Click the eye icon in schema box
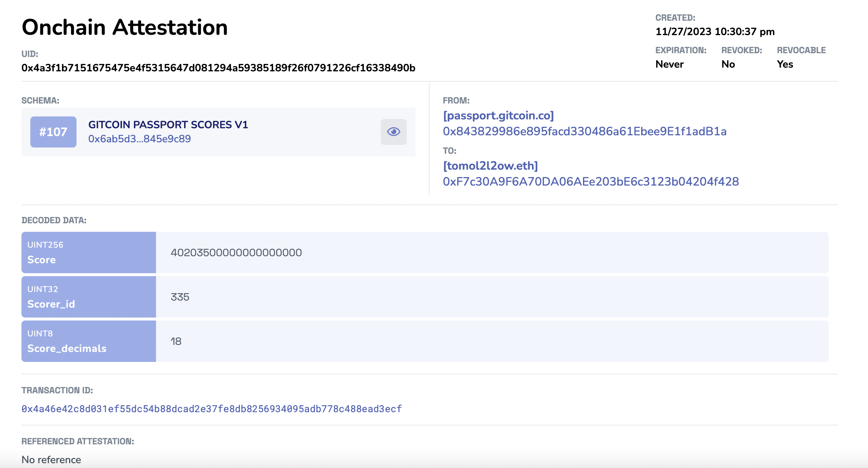868x468 pixels. 393,132
